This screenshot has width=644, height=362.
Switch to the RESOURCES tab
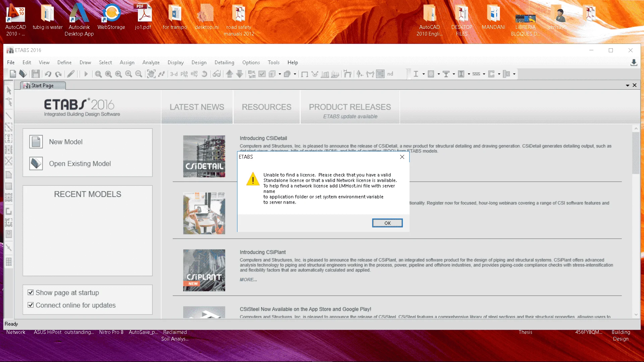267,107
